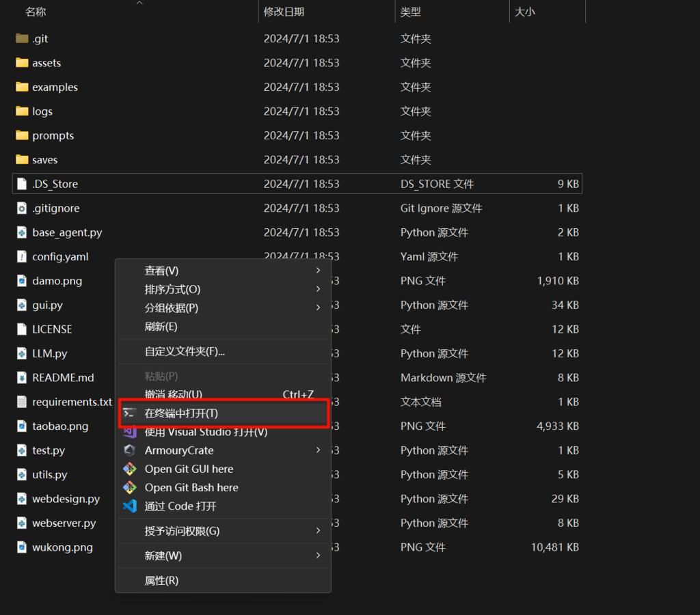Expand the 新建(W) submenu arrow

pos(319,556)
